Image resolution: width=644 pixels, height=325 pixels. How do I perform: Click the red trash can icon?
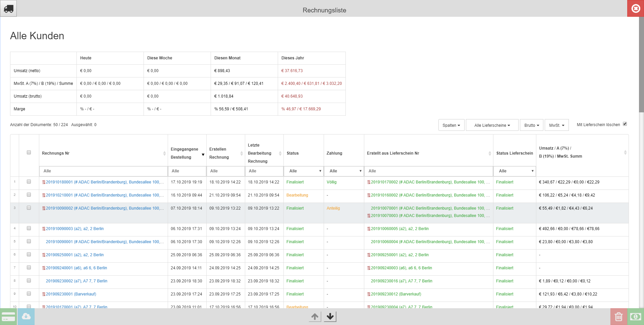coord(619,317)
